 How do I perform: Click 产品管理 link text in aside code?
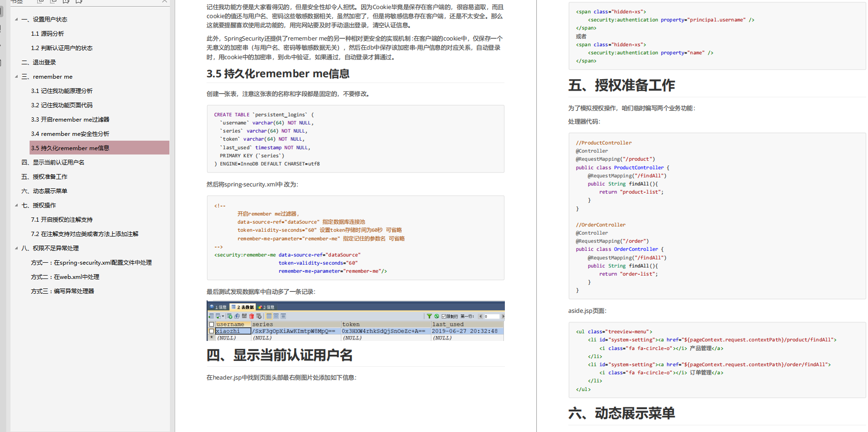tap(701, 348)
